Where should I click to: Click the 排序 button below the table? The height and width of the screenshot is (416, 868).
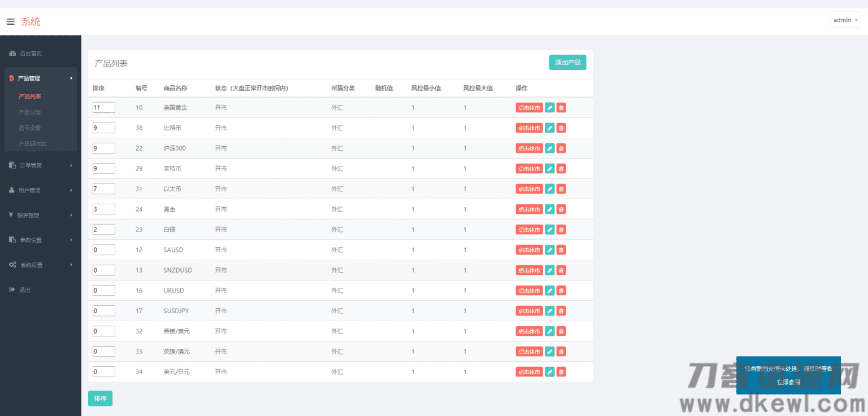[x=100, y=399]
